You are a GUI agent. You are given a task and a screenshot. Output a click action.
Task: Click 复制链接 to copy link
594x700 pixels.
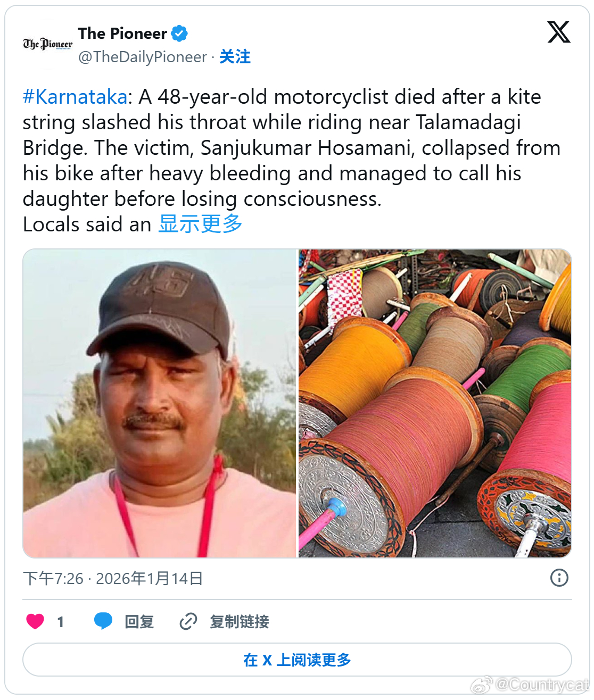point(240,621)
